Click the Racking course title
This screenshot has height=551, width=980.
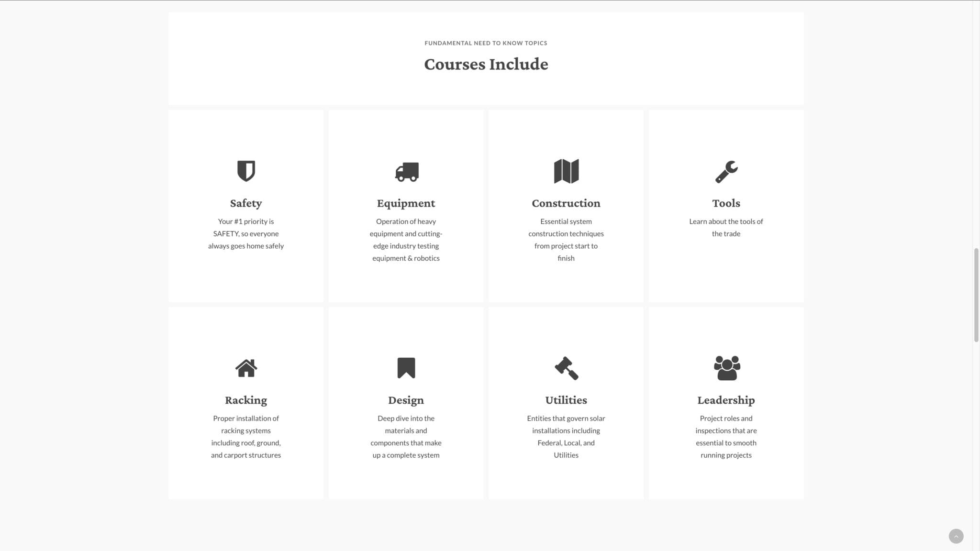246,400
